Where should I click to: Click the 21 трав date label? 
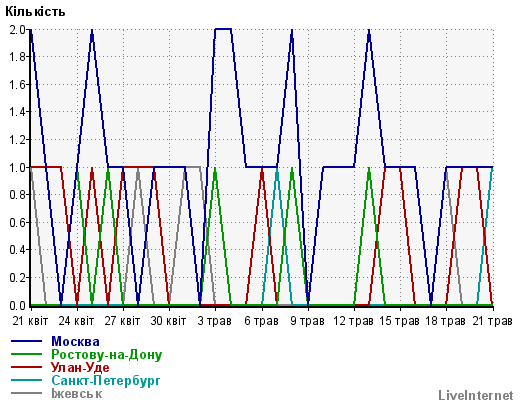[x=492, y=321]
